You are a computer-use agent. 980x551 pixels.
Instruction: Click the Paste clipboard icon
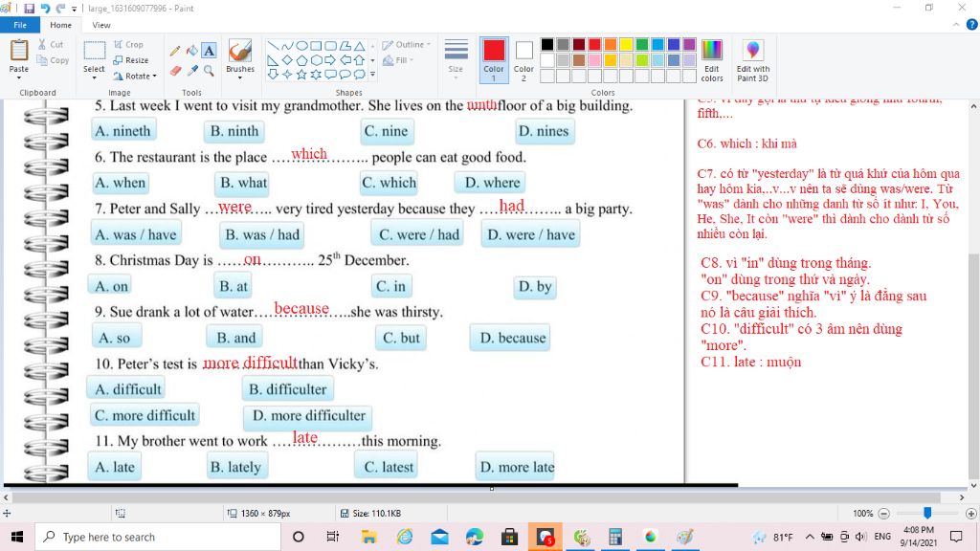[x=19, y=51]
